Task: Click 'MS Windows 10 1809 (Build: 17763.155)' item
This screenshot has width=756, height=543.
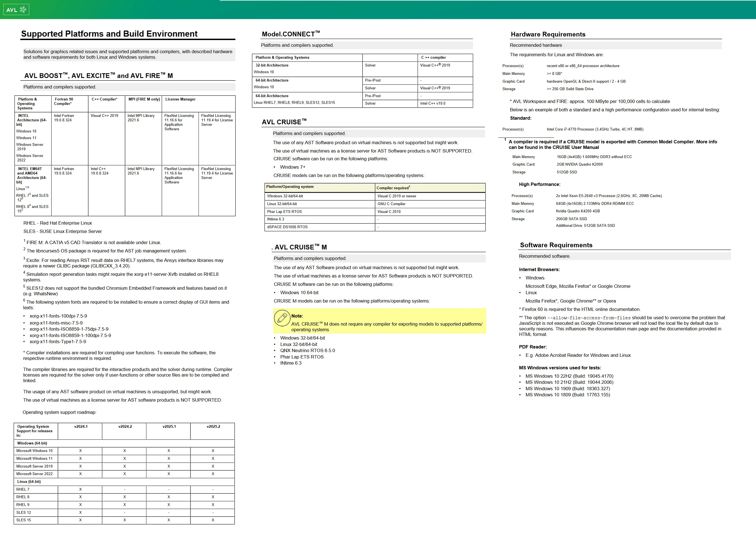Action: (x=567, y=395)
